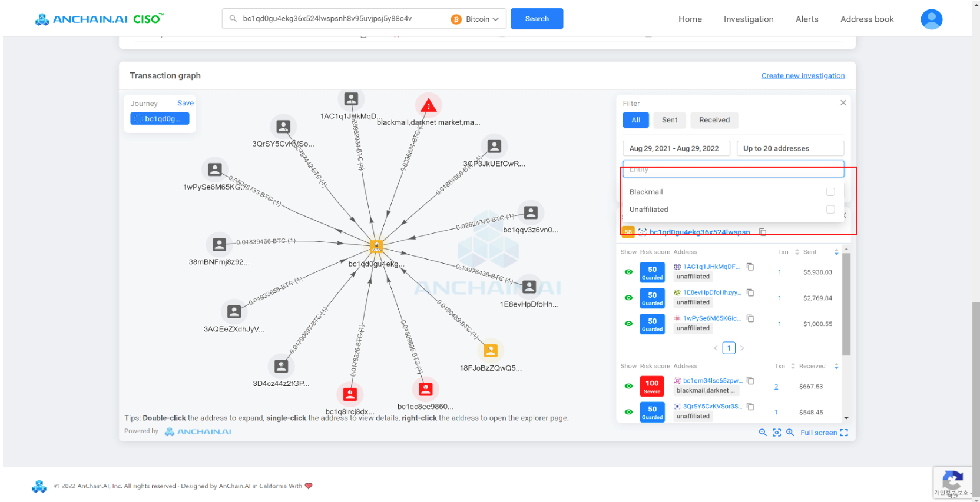Select the red bc1q8lrcj8dx node icon
Image resolution: width=980 pixels, height=502 pixels.
pyautogui.click(x=350, y=394)
